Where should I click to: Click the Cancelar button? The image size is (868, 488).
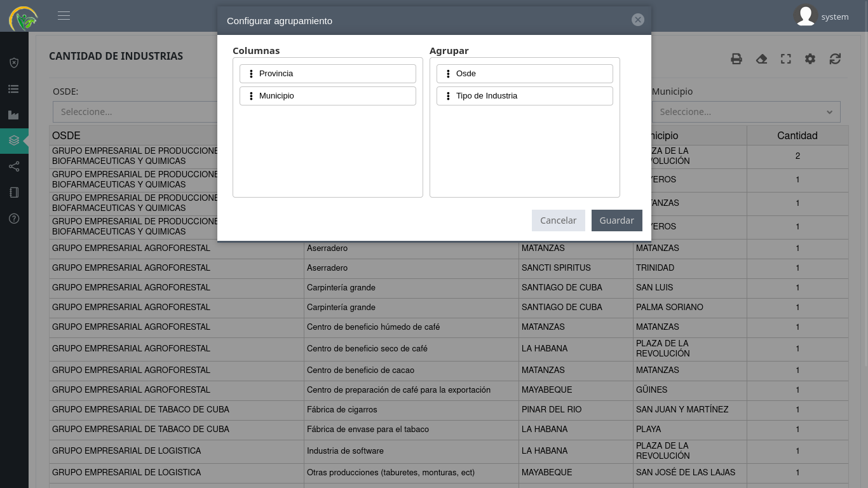pyautogui.click(x=558, y=220)
